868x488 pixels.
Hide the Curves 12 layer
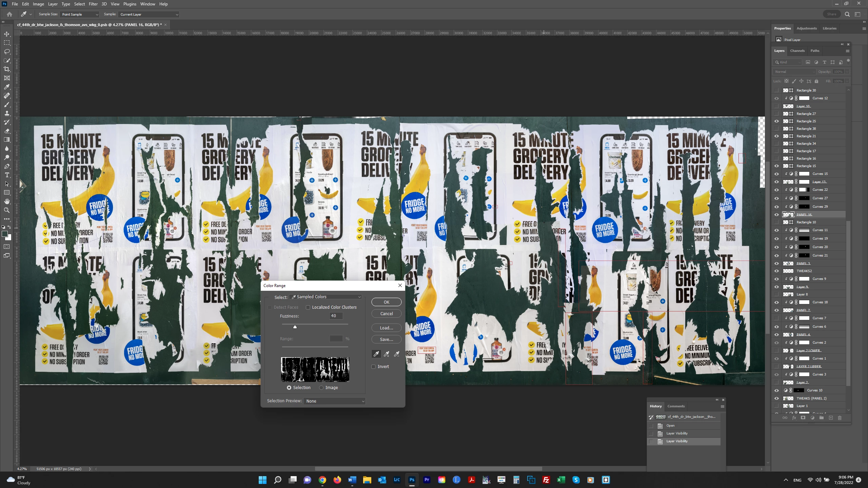point(776,98)
